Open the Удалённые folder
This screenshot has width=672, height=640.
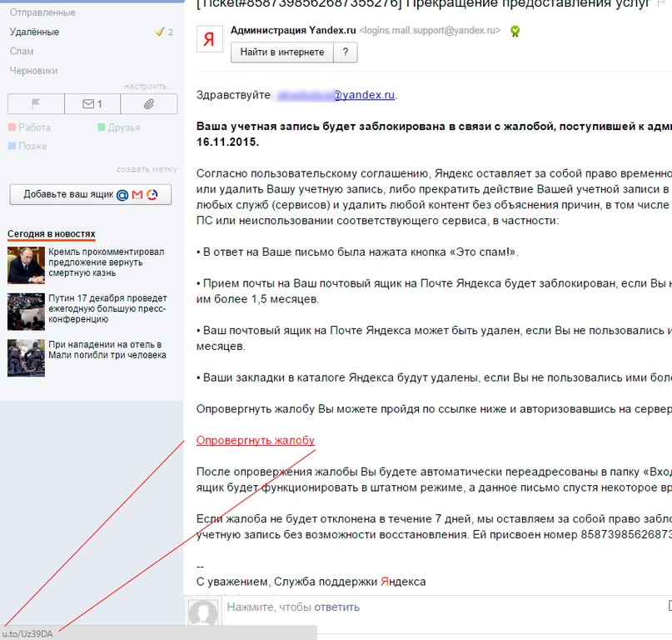[x=34, y=32]
